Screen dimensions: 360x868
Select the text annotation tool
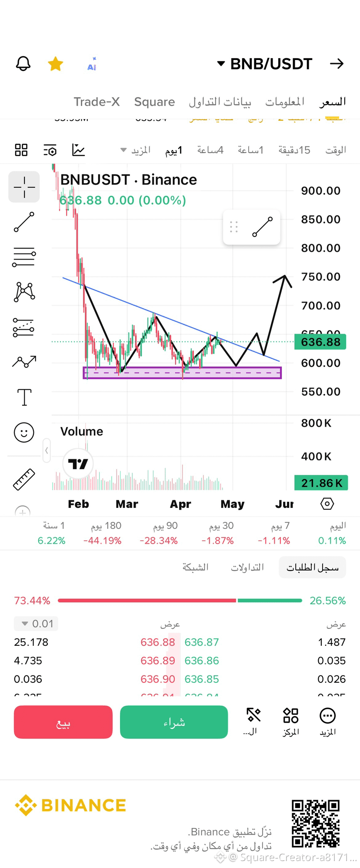[x=24, y=397]
